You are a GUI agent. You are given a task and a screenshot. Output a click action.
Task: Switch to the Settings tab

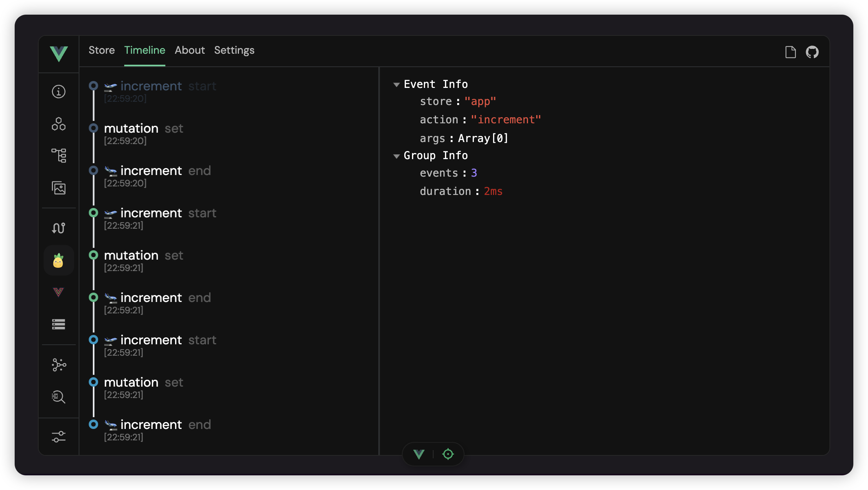234,50
